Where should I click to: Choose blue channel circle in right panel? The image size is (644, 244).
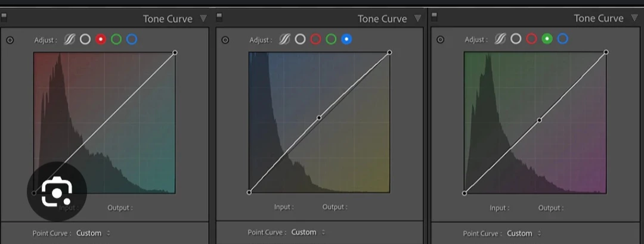pos(563,39)
